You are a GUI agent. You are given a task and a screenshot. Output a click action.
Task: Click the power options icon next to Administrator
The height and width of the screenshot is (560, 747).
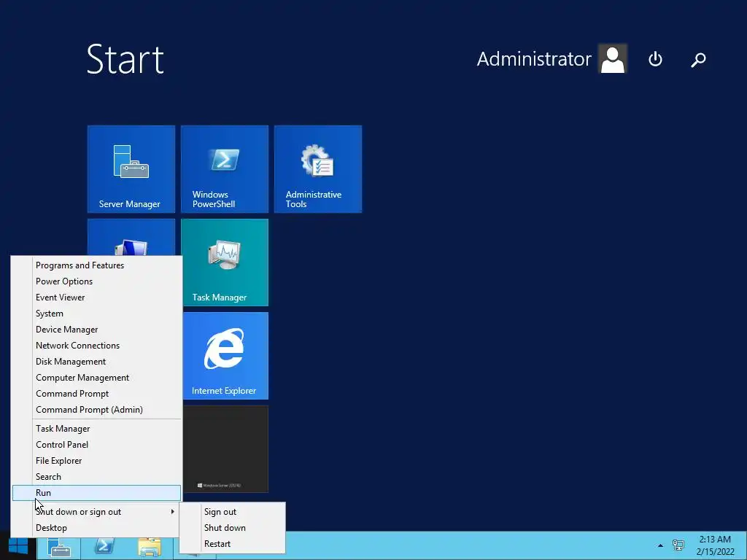coord(655,59)
